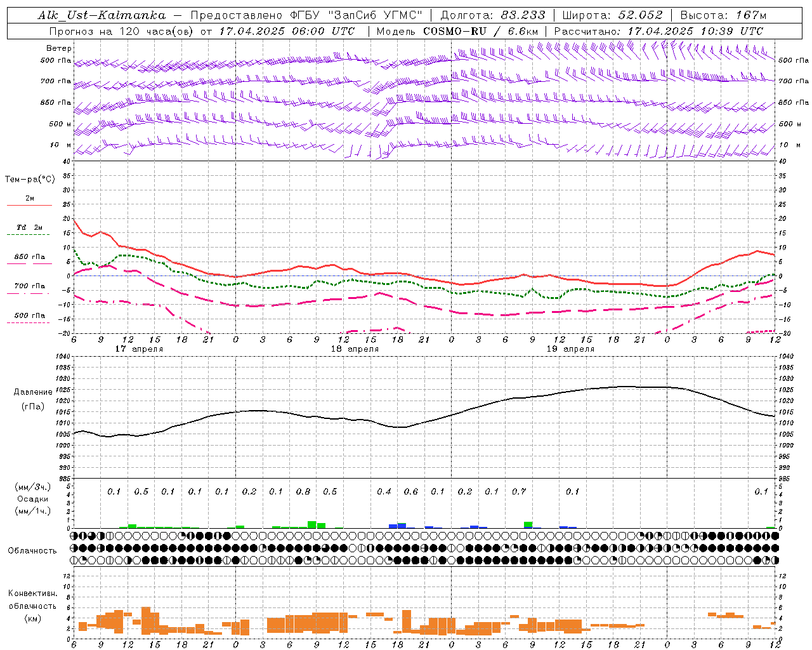Click the "17 апреля" date label

pyautogui.click(x=139, y=349)
